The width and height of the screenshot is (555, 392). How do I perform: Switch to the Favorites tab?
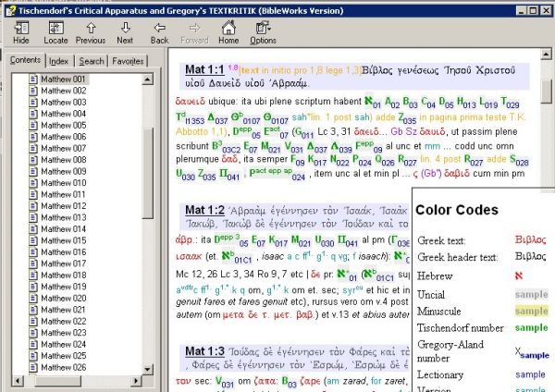point(128,61)
